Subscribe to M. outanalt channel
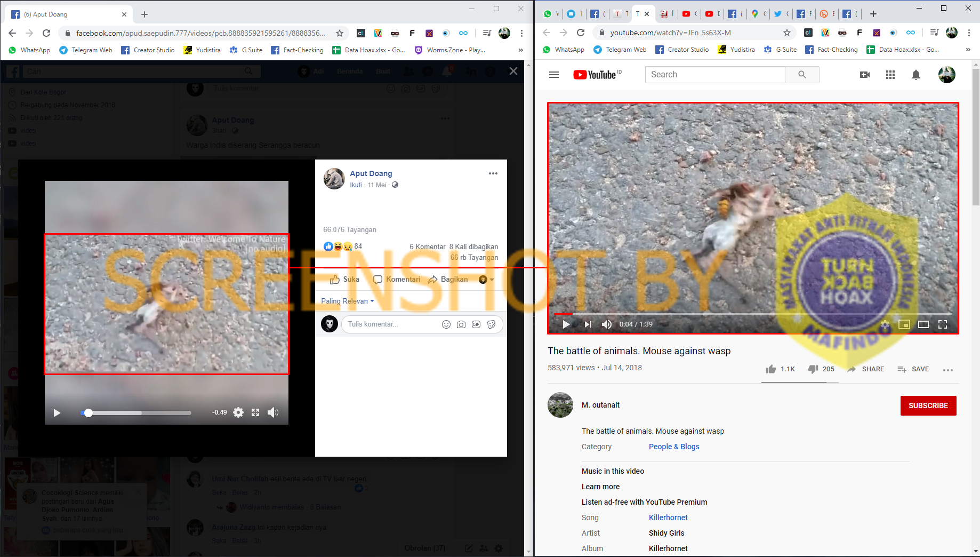Viewport: 980px width, 557px height. coord(928,405)
